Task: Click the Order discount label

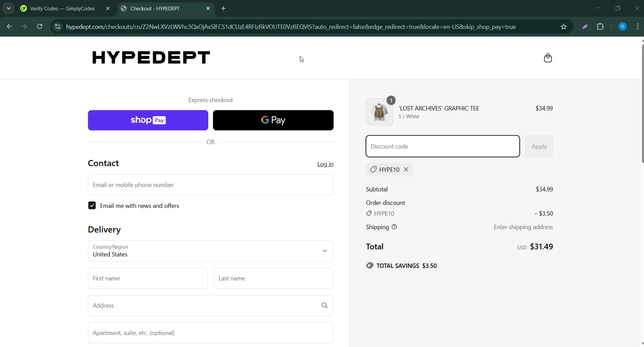Action: (385, 203)
